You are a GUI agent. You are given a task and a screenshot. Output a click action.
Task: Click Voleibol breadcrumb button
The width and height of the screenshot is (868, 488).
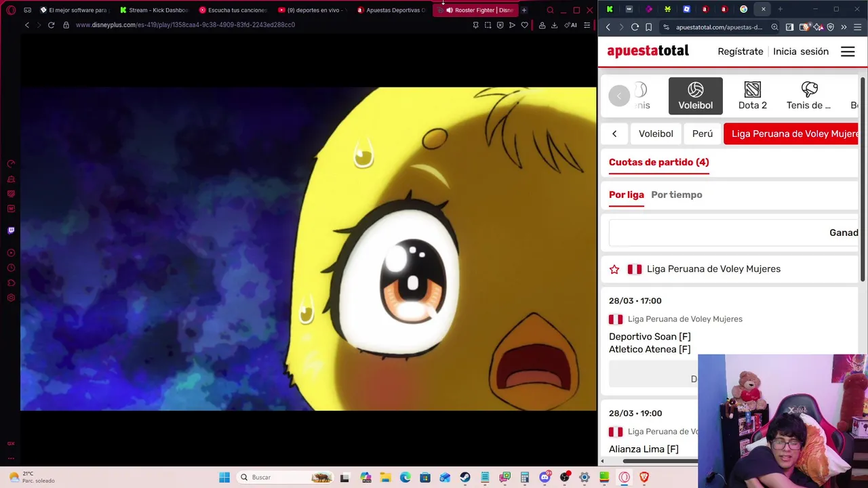pyautogui.click(x=656, y=134)
